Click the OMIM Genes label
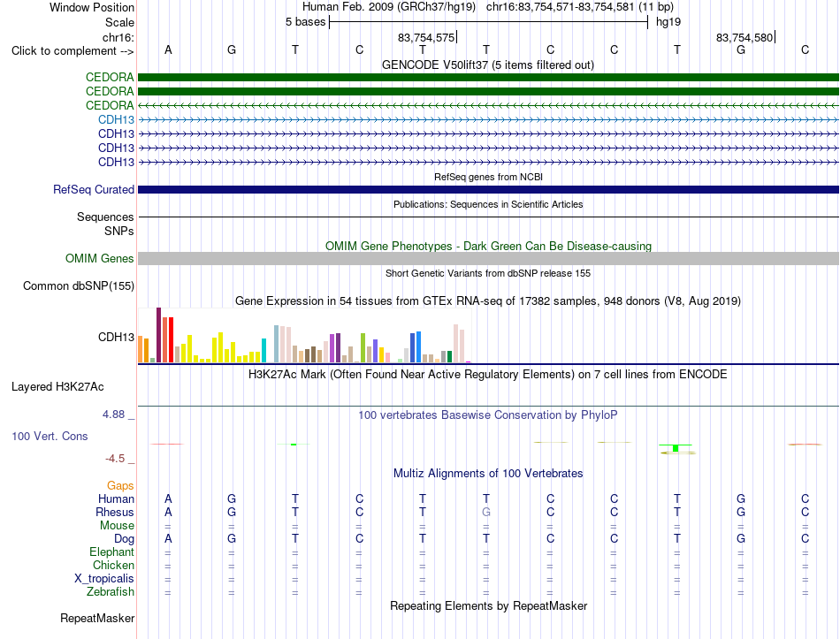The width and height of the screenshot is (840, 639). [x=100, y=259]
